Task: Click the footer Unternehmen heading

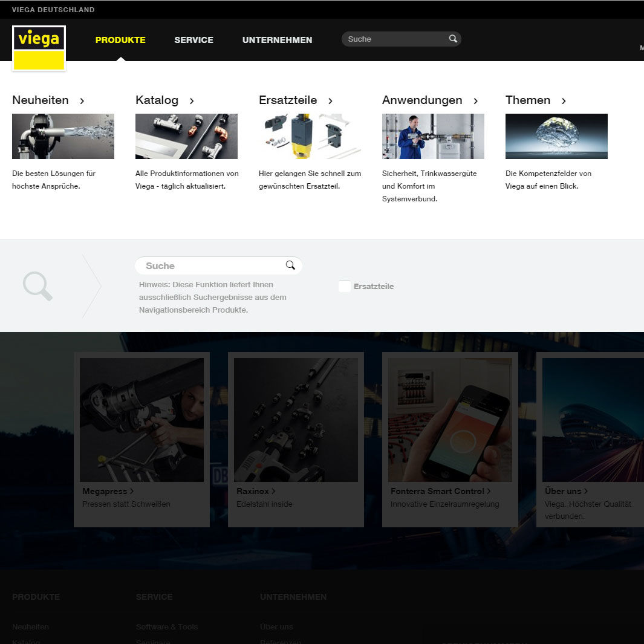Action: coord(293,597)
